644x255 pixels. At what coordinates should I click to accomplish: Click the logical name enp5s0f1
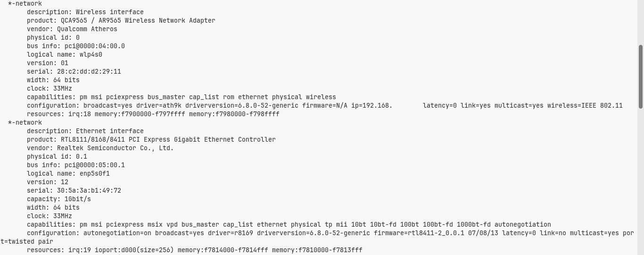[x=95, y=174]
